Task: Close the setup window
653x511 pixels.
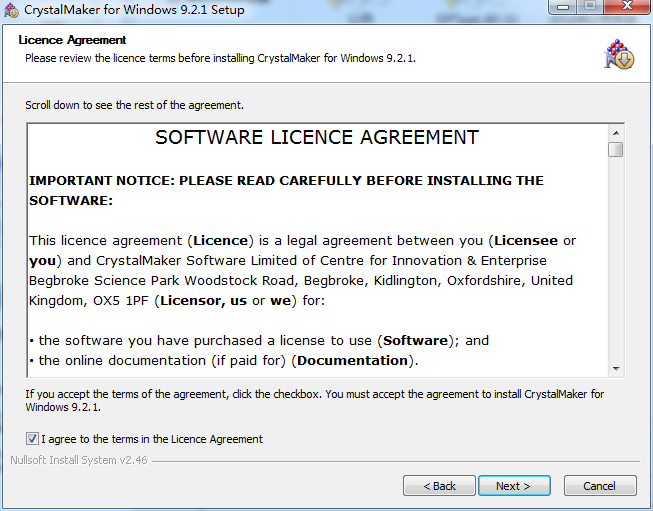Action: tap(627, 7)
